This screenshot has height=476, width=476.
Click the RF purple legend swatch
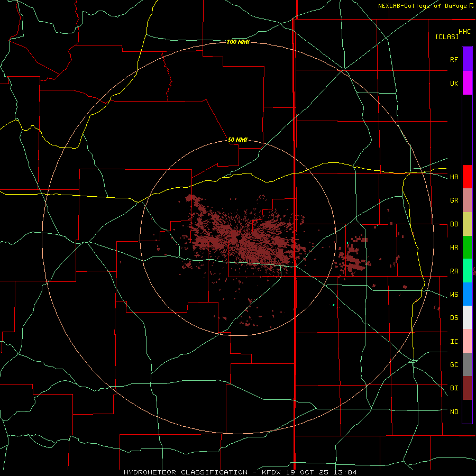pos(467,59)
